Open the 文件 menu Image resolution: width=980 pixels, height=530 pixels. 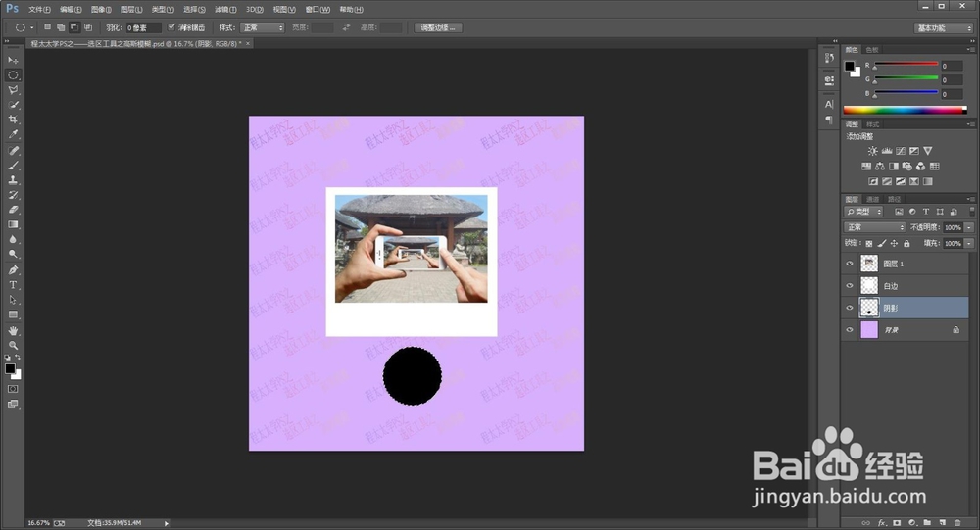pos(39,10)
